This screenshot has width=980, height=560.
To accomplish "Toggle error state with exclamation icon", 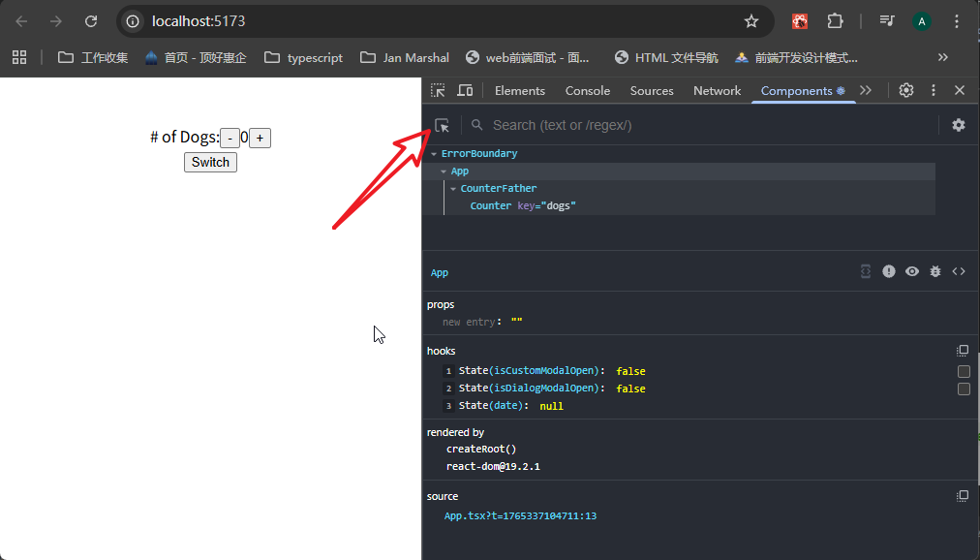I will (889, 271).
